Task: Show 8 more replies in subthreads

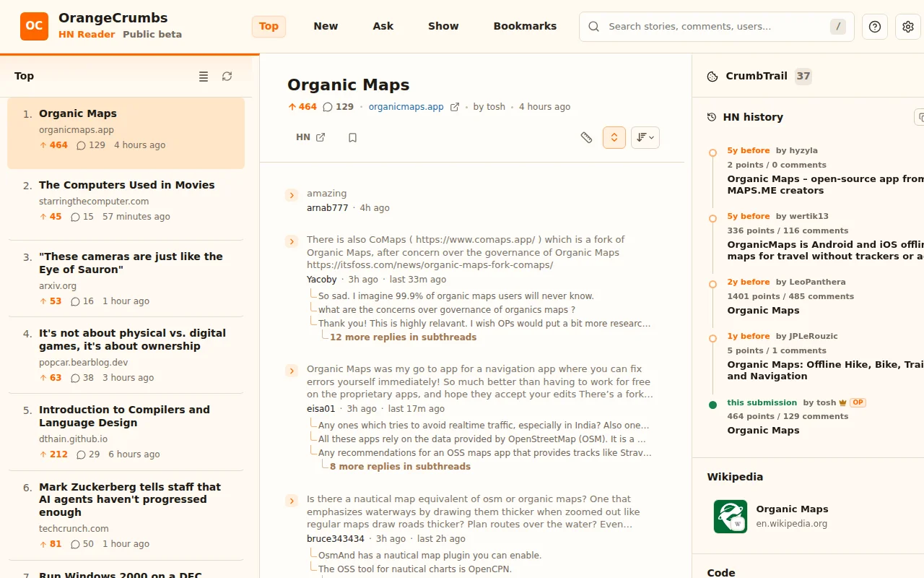Action: coord(400,467)
